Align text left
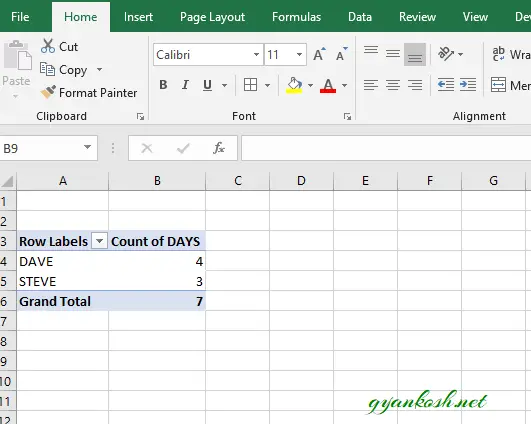Viewport: 531px width, 424px height. (x=371, y=85)
